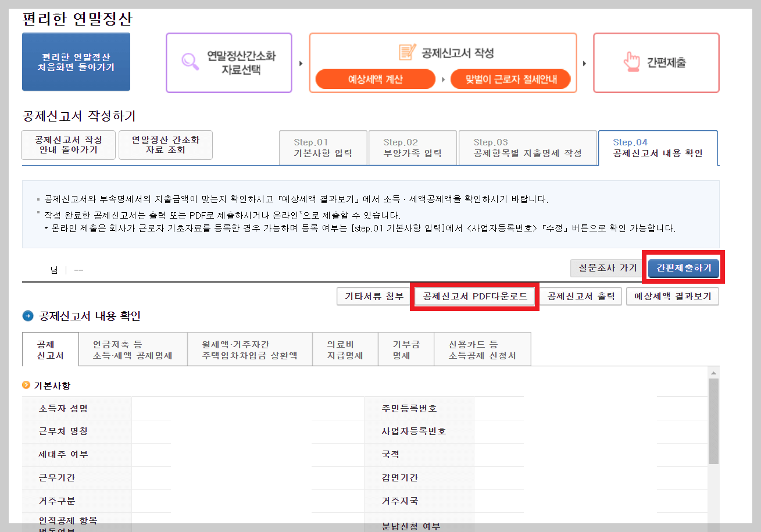Click the 공제신고서 출력 button
This screenshot has width=761, height=532.
tap(581, 296)
